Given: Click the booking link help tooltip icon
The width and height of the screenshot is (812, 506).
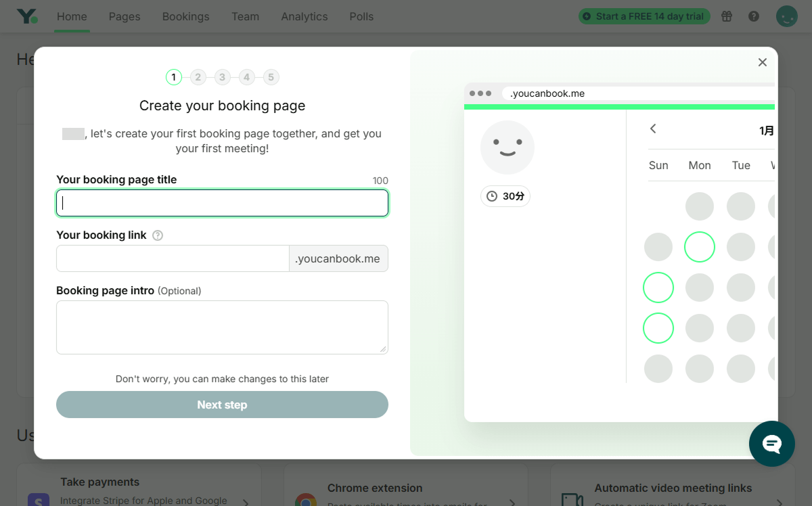Looking at the screenshot, I should point(158,235).
